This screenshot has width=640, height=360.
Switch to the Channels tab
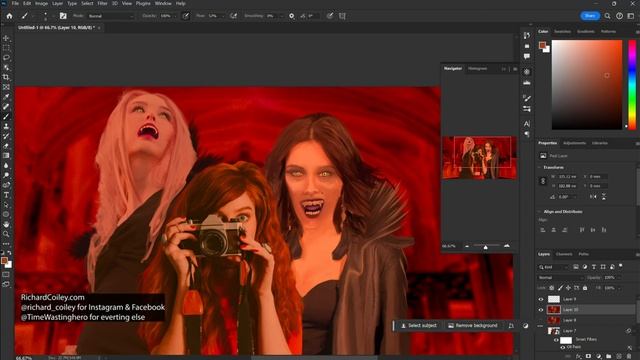[x=564, y=254]
